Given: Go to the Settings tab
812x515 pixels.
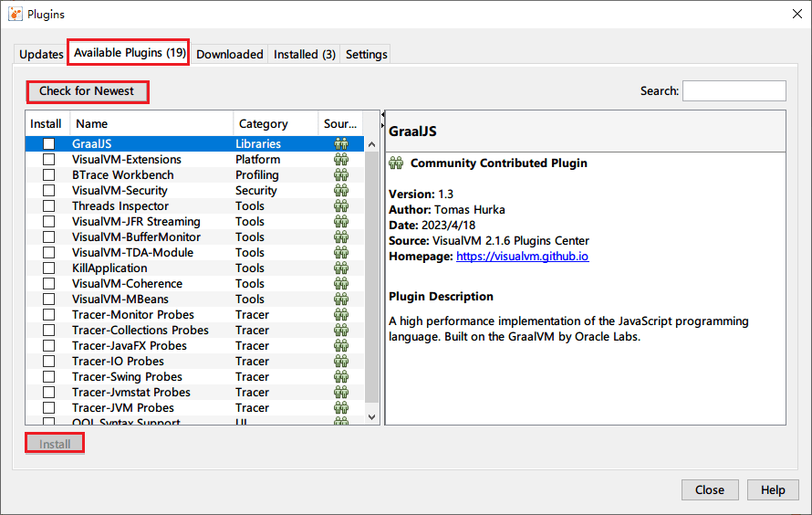Looking at the screenshot, I should point(366,55).
